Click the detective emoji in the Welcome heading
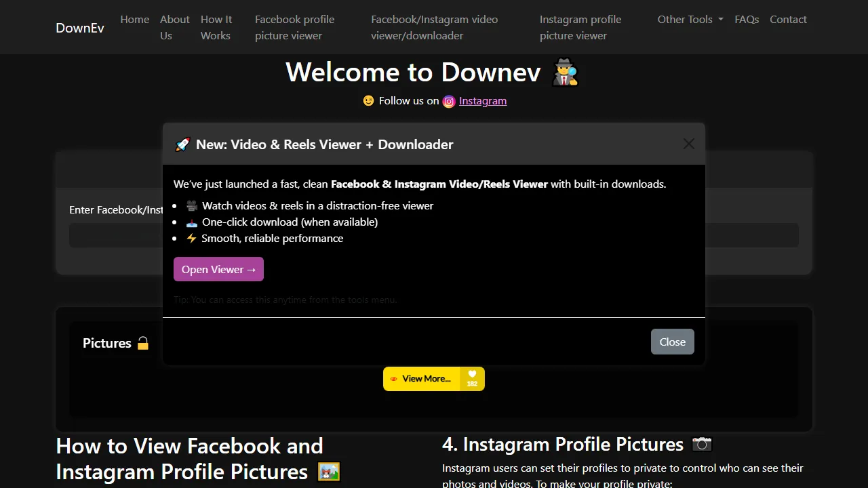Viewport: 868px width, 488px height. pos(564,72)
